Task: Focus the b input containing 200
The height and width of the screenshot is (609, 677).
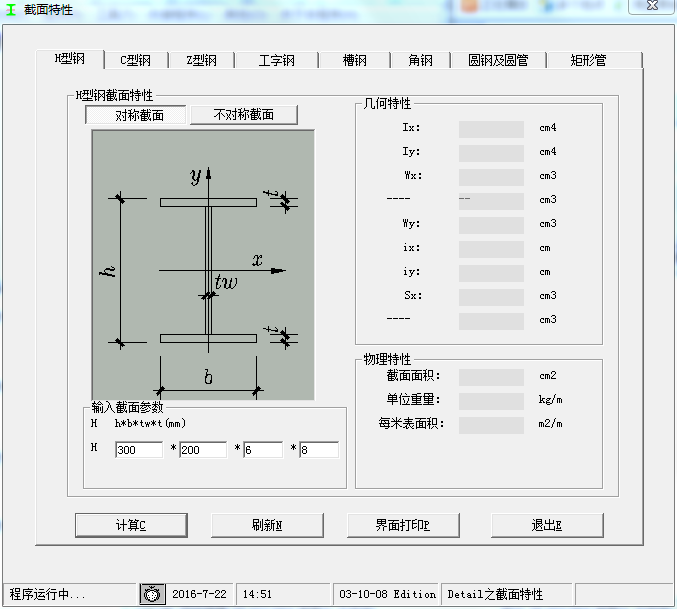Action: [x=203, y=450]
